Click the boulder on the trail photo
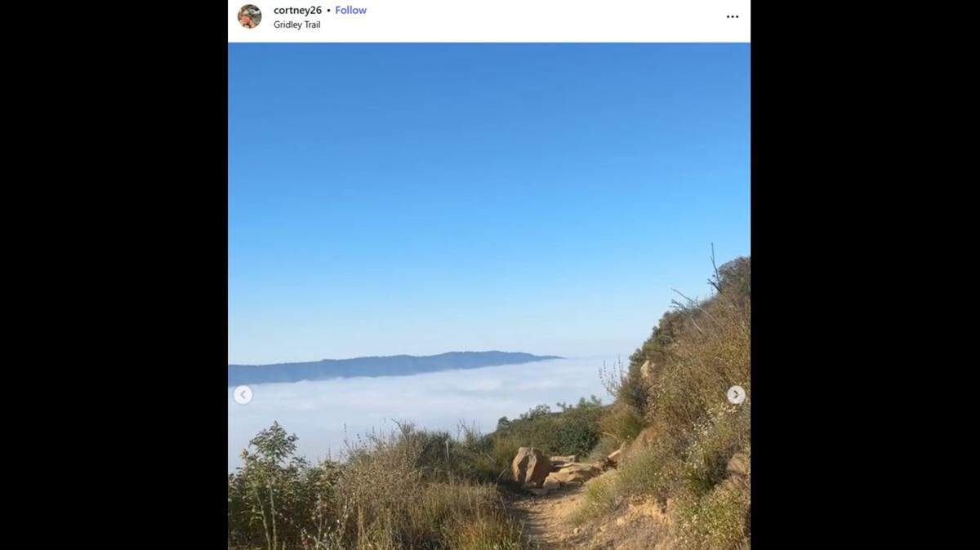This screenshot has height=550, width=980. click(x=531, y=467)
